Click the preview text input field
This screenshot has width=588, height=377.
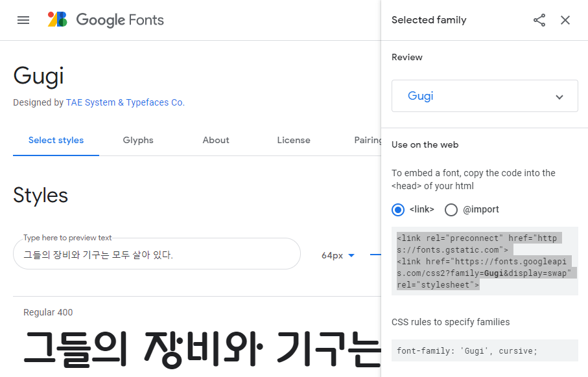tap(157, 254)
